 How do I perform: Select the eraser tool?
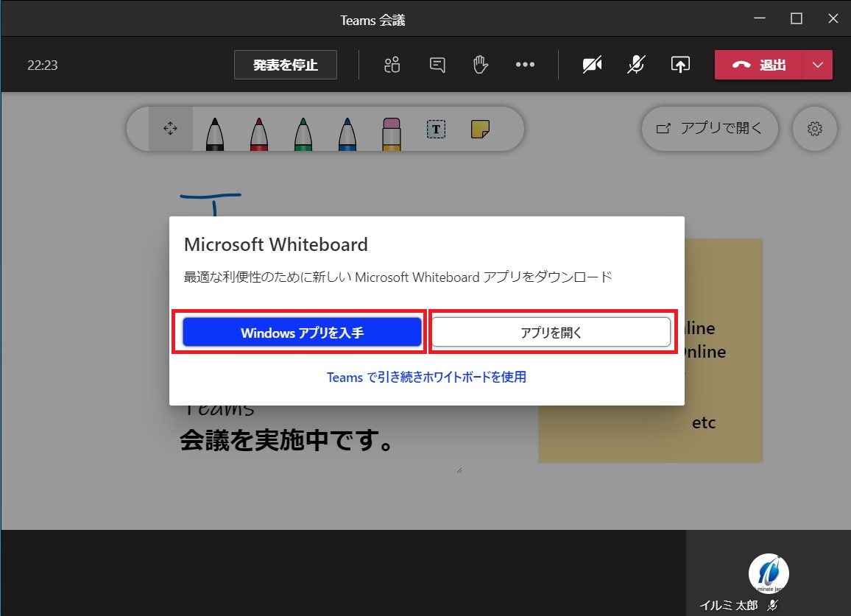click(x=392, y=133)
